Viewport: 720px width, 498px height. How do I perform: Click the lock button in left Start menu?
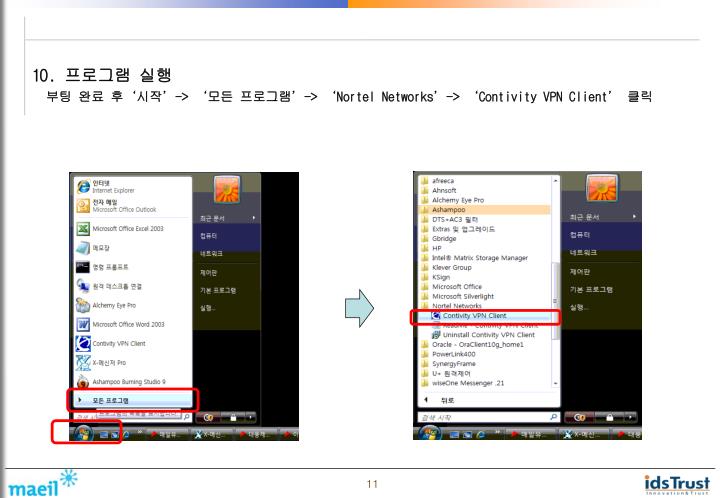pos(233,417)
